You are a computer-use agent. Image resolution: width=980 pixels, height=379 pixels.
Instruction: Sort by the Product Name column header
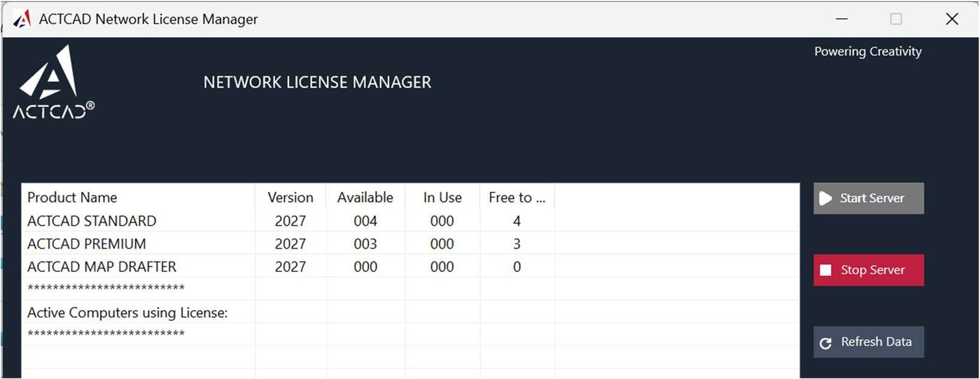tap(139, 198)
